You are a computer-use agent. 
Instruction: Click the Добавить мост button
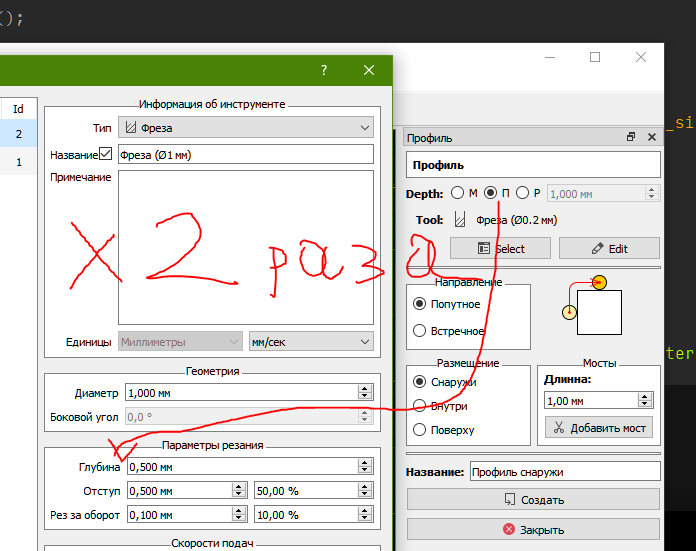599,428
